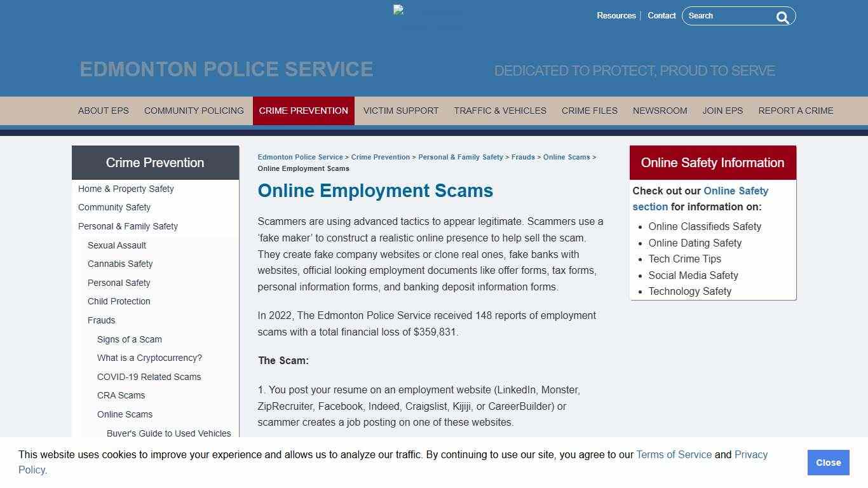Open the Victim Support section

click(x=400, y=111)
